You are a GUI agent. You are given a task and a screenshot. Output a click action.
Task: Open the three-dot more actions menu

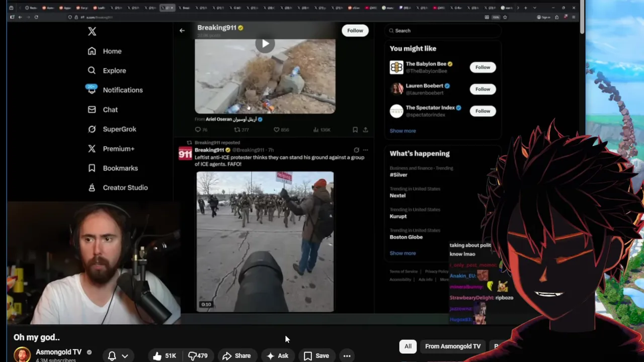[347, 356]
